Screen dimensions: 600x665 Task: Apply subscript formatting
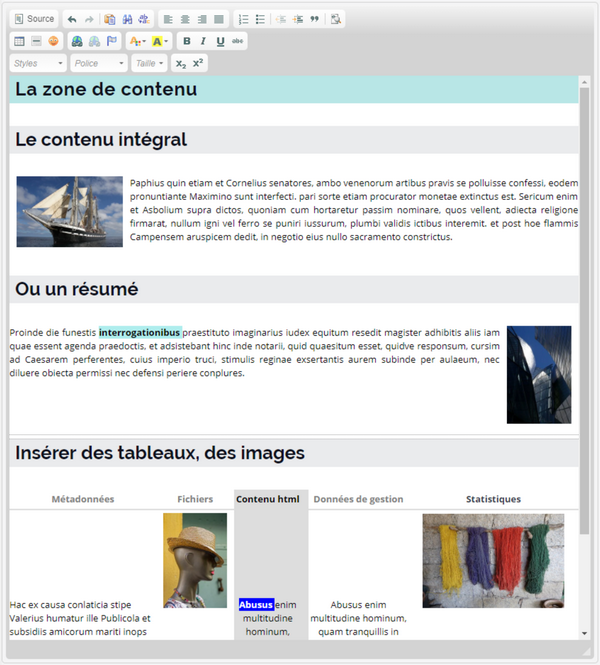[181, 63]
